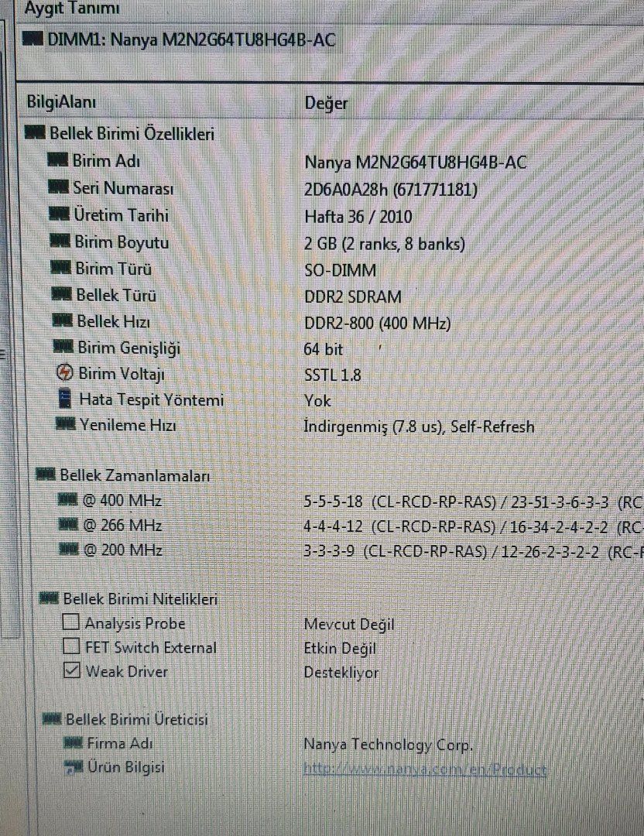644x836 pixels.
Task: Toggle the Analysis Probe checkbox
Action: pos(71,622)
